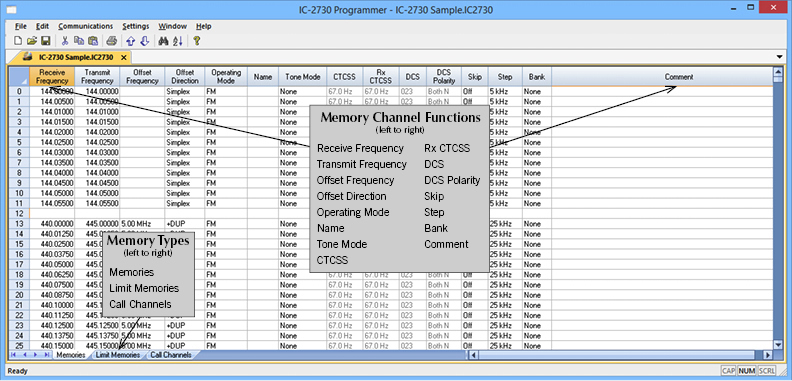Viewport: 792px width, 381px height.
Task: Copy selection using the toolbar copy icon
Action: coord(79,41)
